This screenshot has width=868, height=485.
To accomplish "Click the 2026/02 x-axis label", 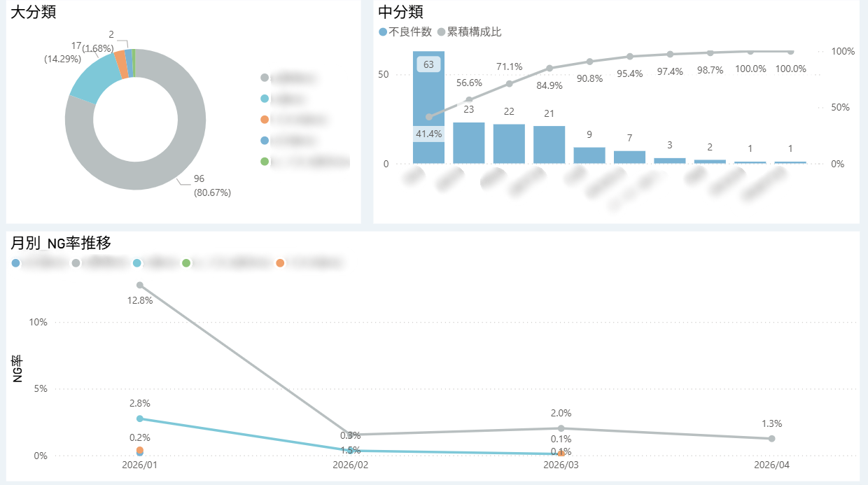I will tap(351, 465).
